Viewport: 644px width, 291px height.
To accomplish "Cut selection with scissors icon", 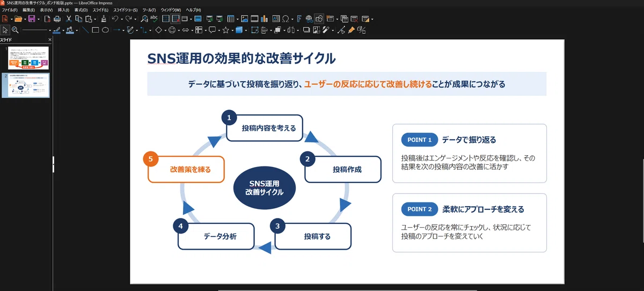I will point(69,19).
